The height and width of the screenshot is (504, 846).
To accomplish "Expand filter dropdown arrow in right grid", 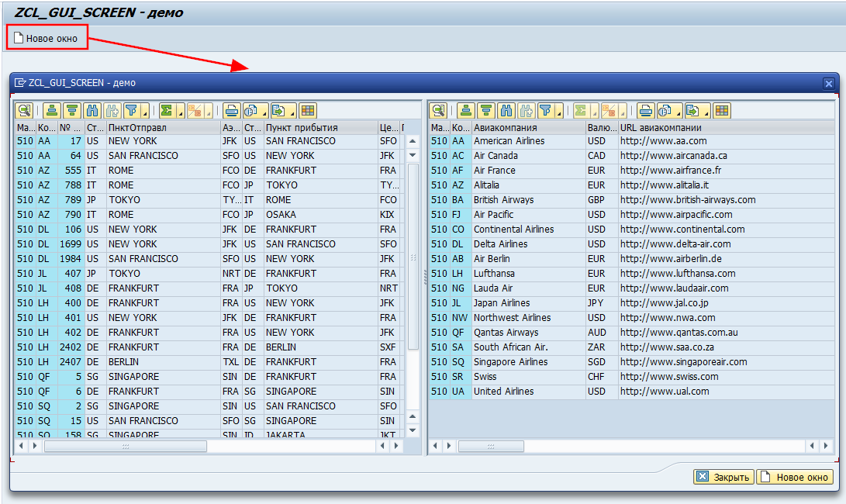I will (559, 111).
